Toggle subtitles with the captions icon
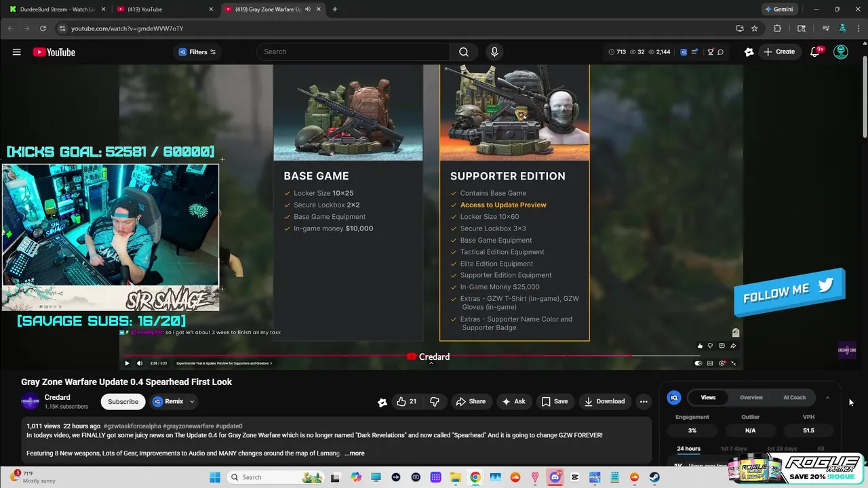Viewport: 868px width, 488px height. 710,363
